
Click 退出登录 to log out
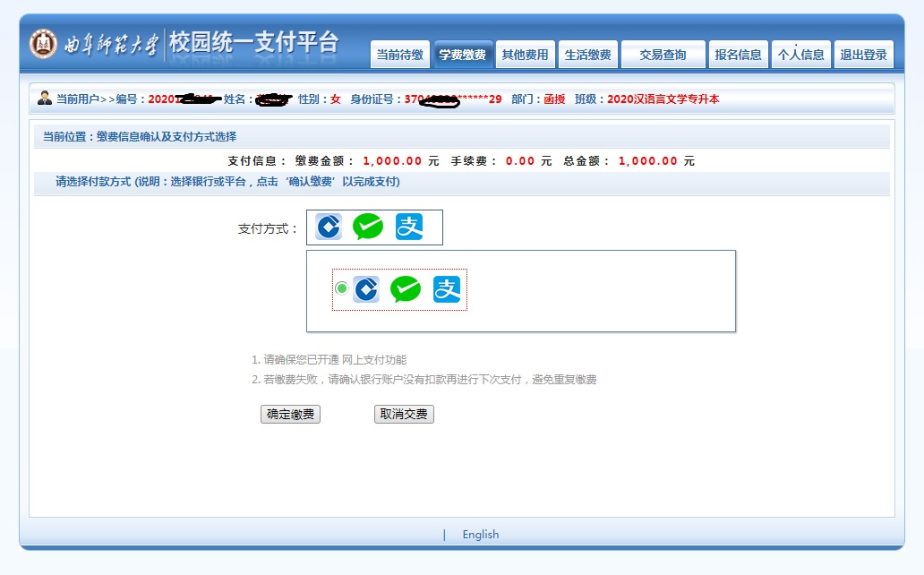click(864, 55)
